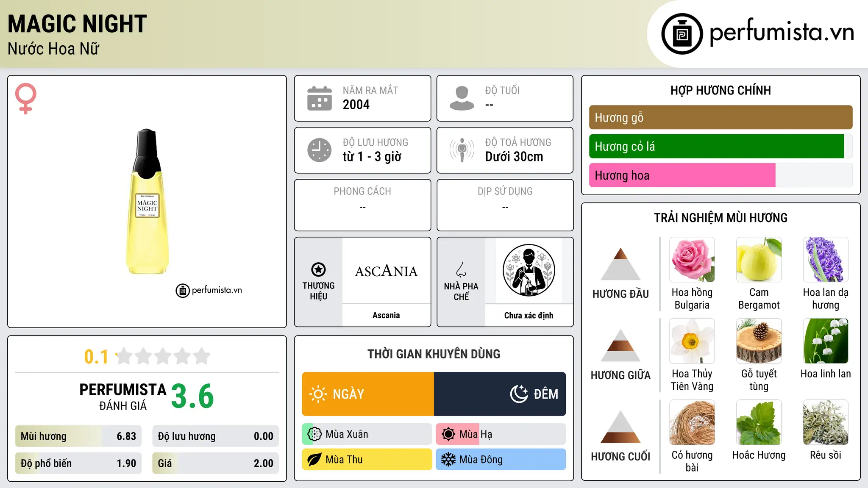This screenshot has width=868, height=488.
Task: Select the blue Mùa Đông season bar
Action: click(501, 460)
